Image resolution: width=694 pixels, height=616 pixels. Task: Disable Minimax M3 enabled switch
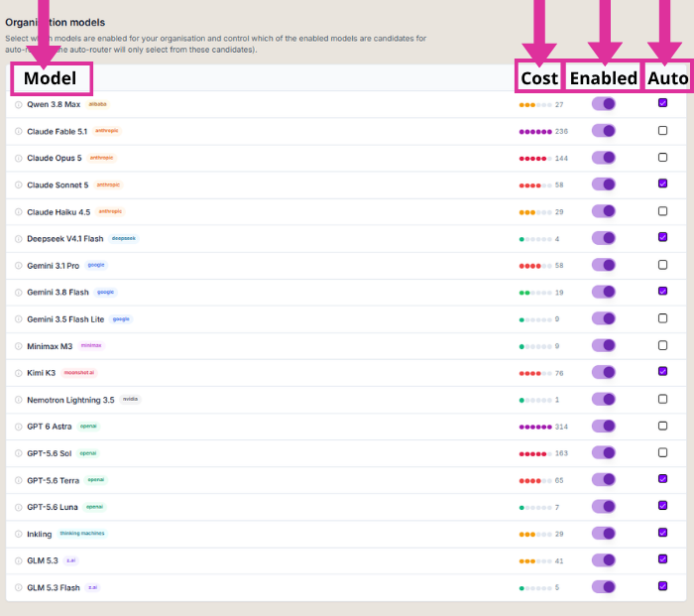603,345
